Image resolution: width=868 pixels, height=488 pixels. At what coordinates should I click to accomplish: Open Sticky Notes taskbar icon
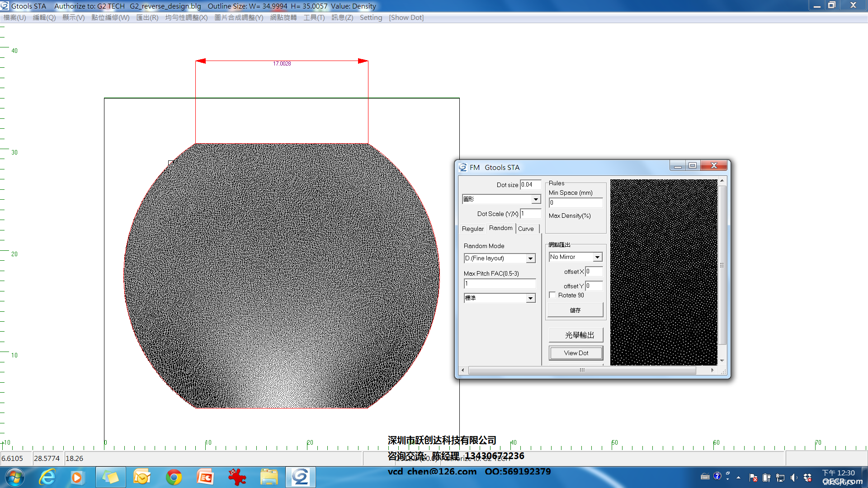[111, 477]
